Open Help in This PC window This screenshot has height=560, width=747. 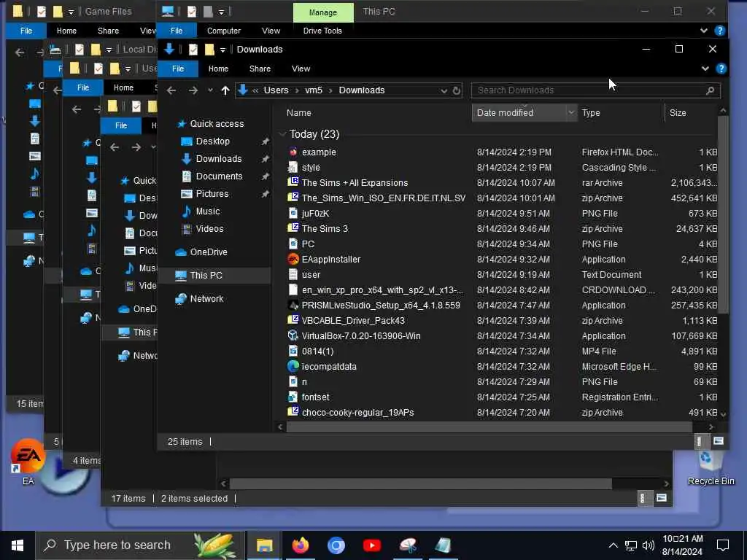tap(720, 31)
